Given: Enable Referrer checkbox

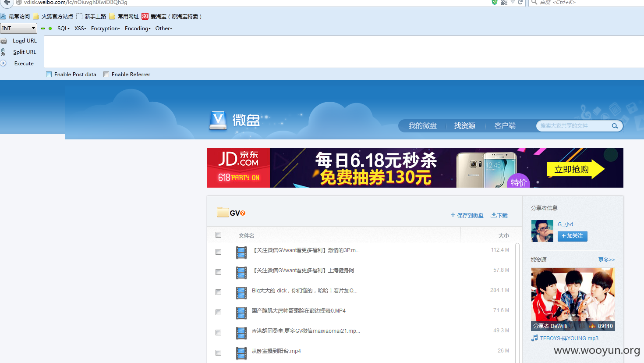Looking at the screenshot, I should pyautogui.click(x=106, y=75).
